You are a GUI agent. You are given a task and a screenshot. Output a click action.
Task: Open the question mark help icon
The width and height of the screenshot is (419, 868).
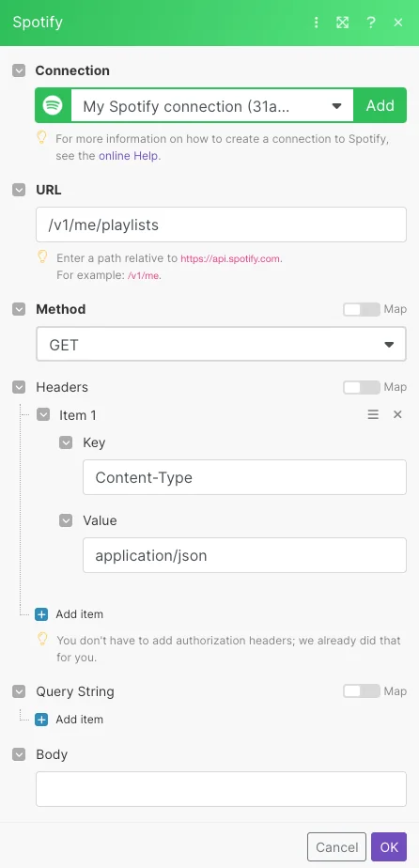(371, 23)
